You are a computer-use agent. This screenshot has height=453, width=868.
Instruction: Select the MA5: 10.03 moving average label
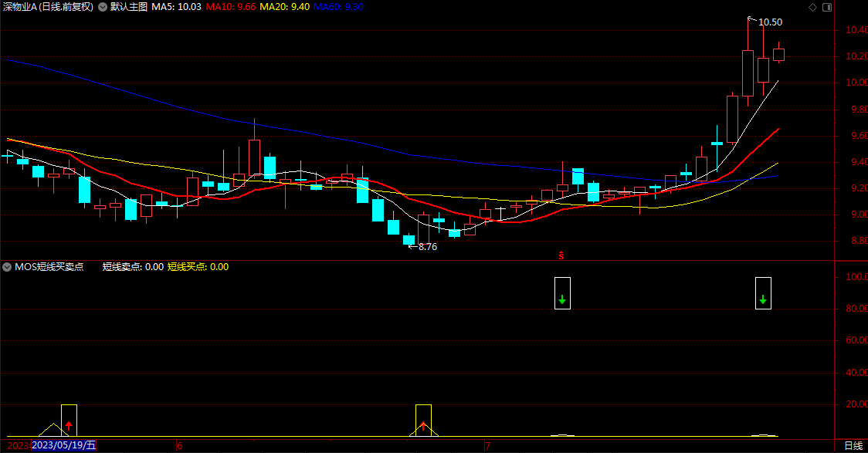click(177, 7)
